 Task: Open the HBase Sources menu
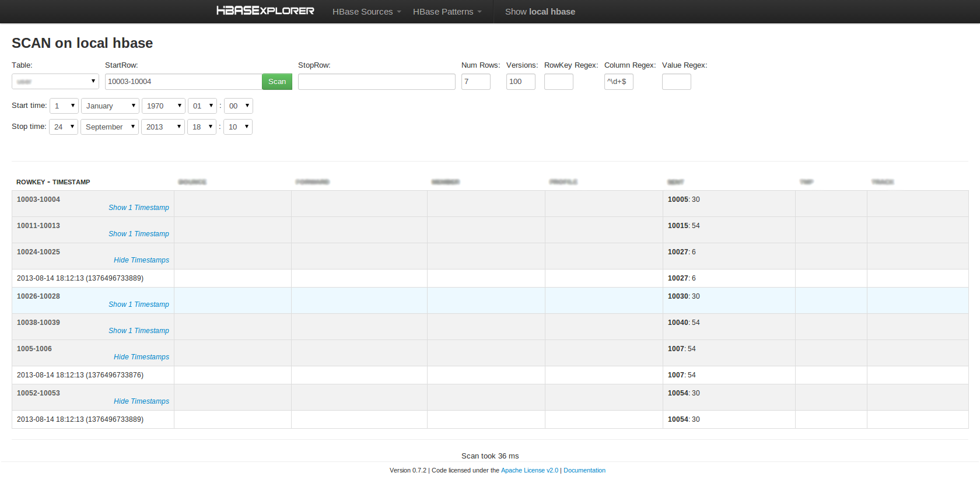coord(366,12)
